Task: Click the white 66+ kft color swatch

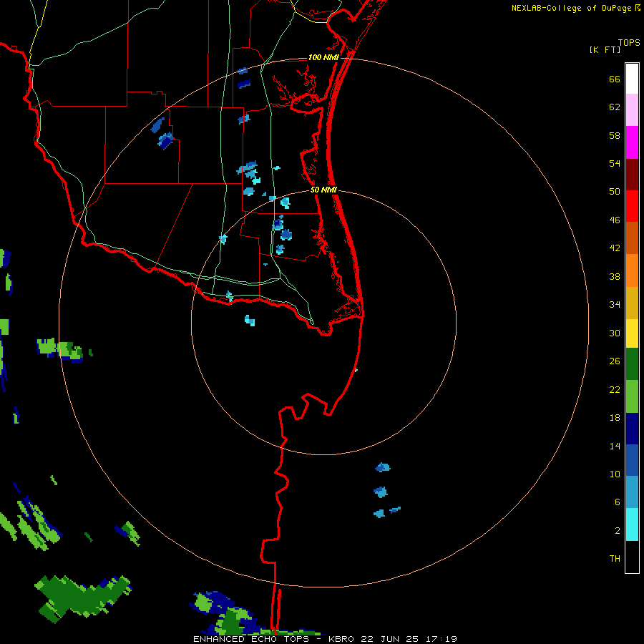Action: (x=632, y=79)
